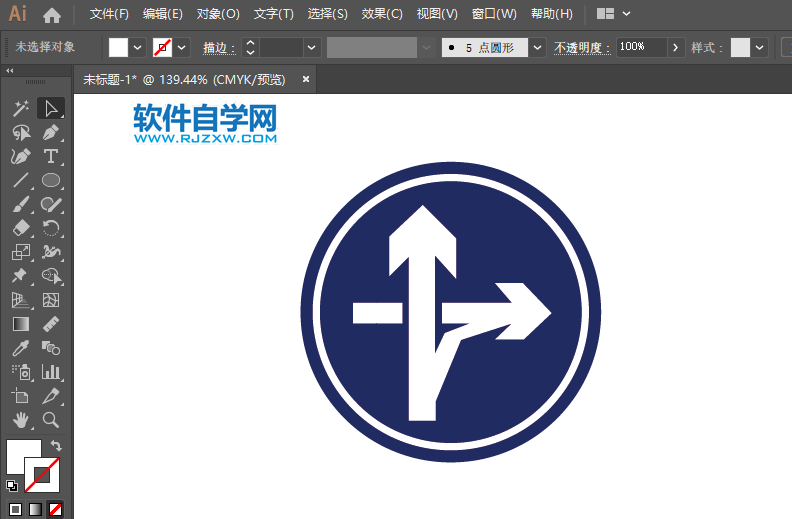Open the 帮助(H) menu
Viewport: 792px width, 519px height.
552,14
